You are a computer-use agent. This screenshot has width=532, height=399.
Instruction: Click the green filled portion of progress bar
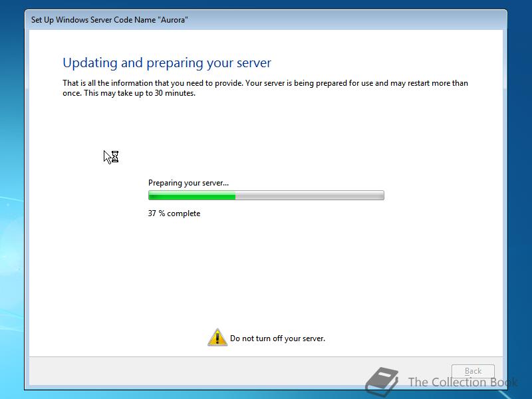[x=192, y=196]
